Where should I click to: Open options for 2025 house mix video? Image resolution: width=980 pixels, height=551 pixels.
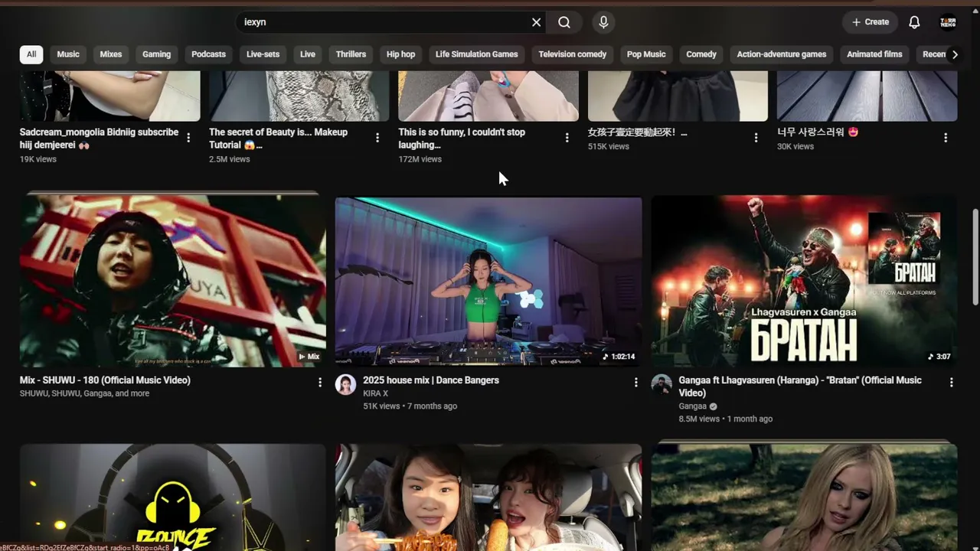[x=635, y=382]
